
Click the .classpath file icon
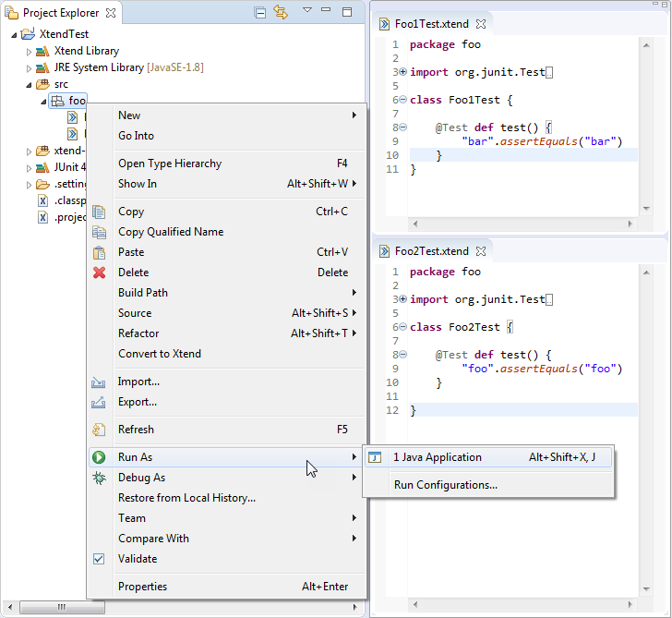[42, 200]
